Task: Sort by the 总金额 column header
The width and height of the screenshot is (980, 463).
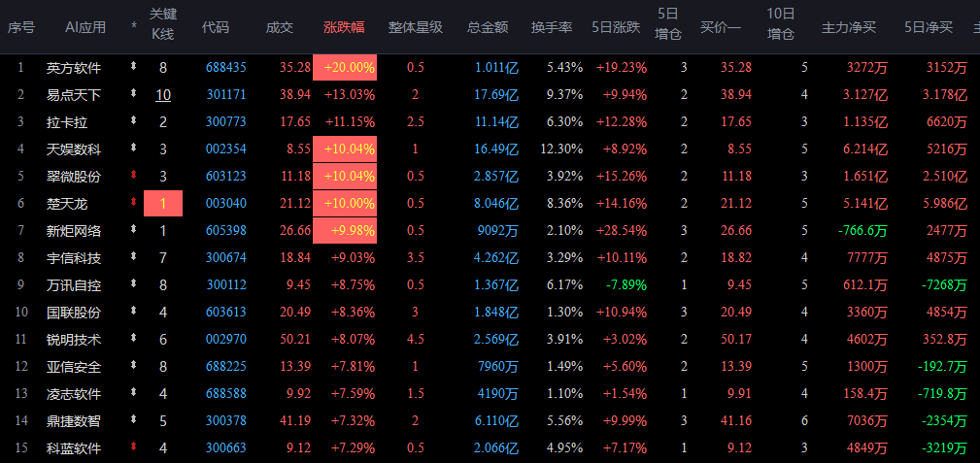Action: 488,27
